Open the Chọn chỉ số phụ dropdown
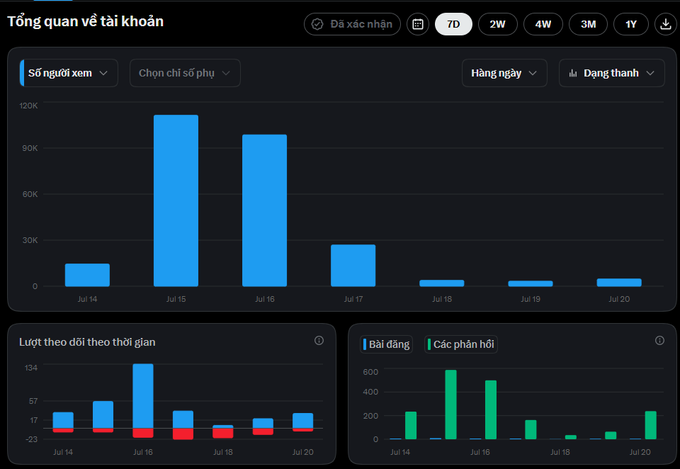 (x=185, y=73)
